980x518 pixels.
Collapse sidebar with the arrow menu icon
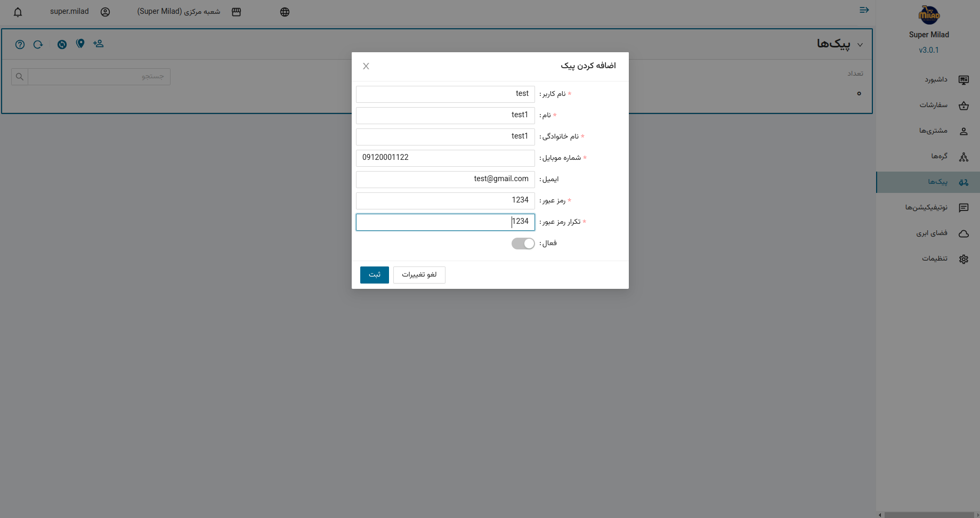(x=864, y=10)
